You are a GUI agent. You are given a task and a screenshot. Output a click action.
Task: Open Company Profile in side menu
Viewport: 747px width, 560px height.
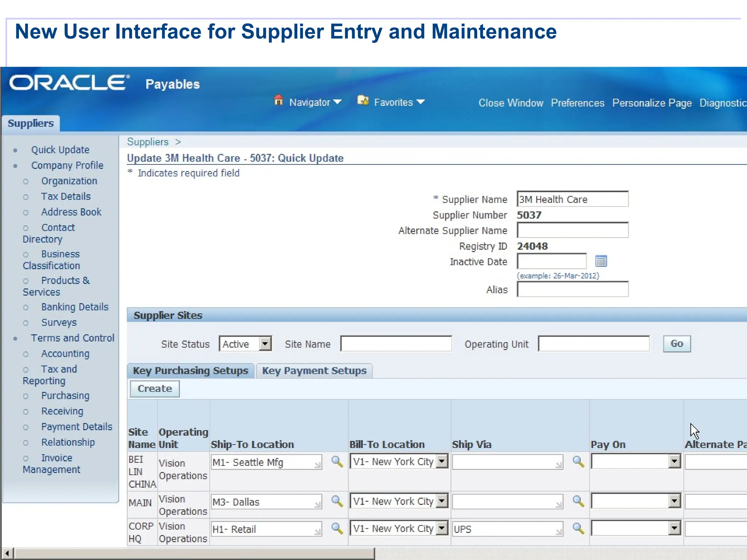67,166
